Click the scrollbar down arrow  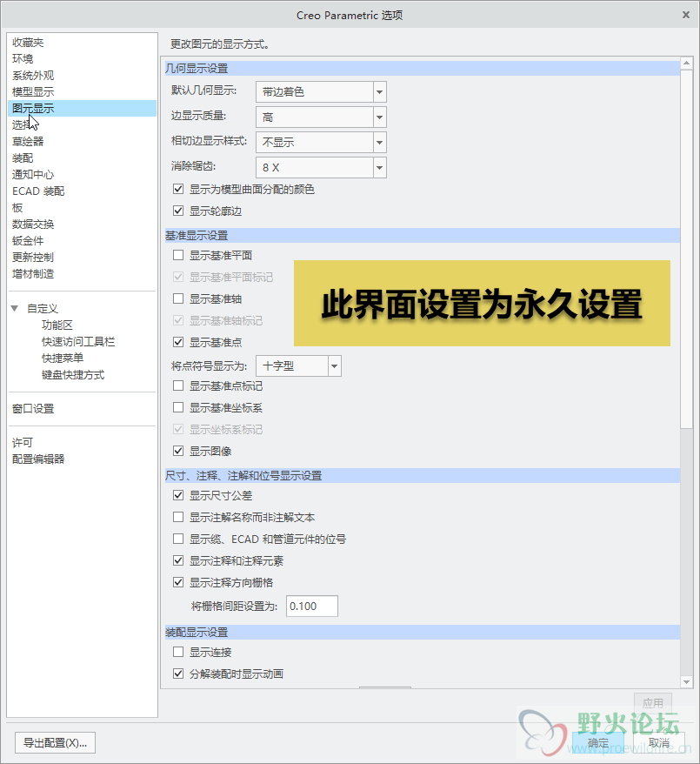[x=686, y=682]
